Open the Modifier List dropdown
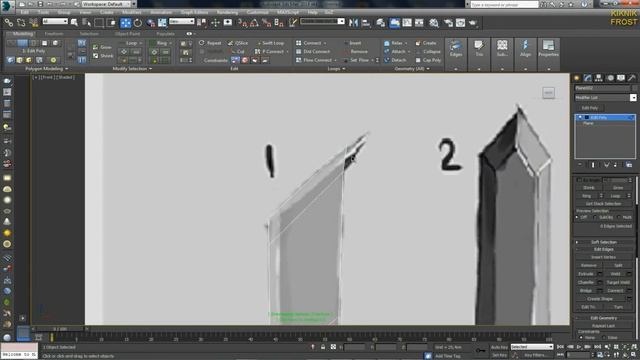Viewport: 640px width, 360px height. [x=605, y=98]
